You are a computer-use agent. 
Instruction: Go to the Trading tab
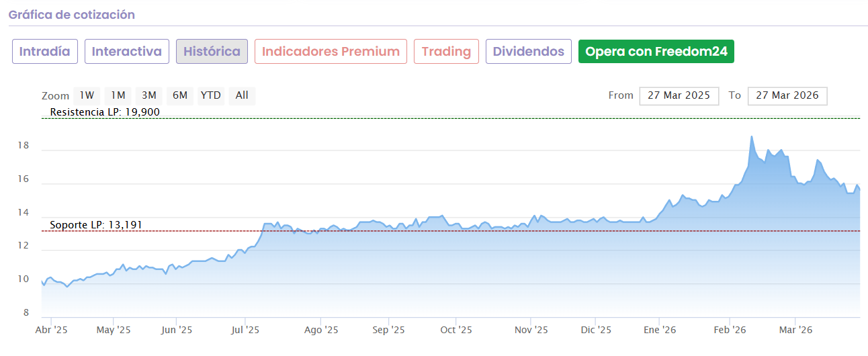coord(446,52)
